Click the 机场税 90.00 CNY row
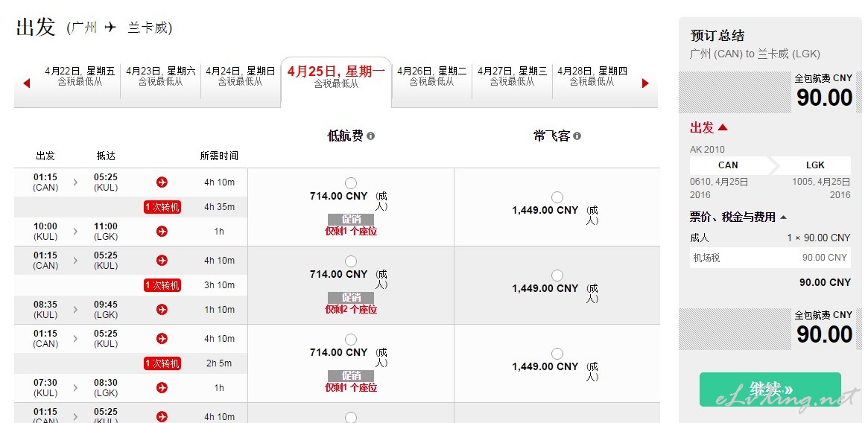This screenshot has width=868, height=423. pyautogui.click(x=770, y=258)
